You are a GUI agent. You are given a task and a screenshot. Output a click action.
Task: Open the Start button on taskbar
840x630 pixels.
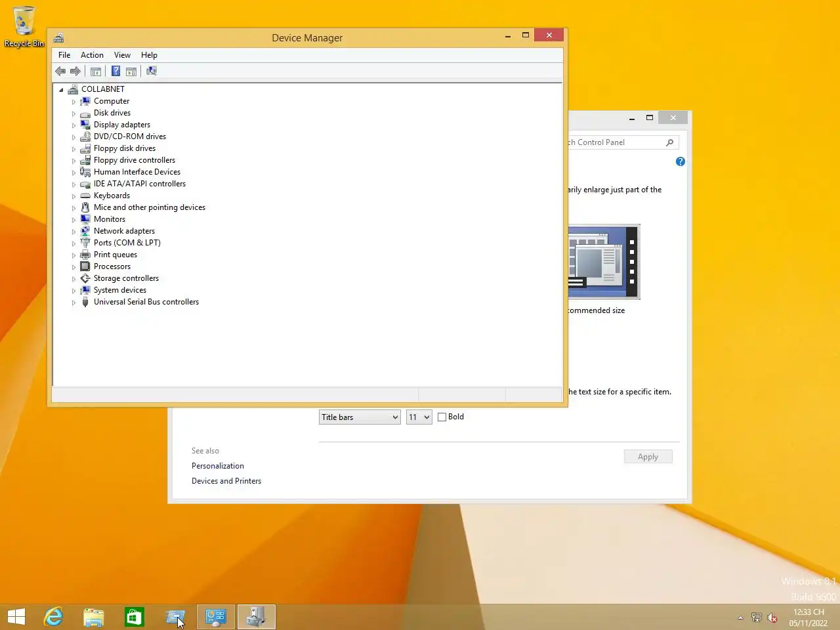click(x=16, y=617)
